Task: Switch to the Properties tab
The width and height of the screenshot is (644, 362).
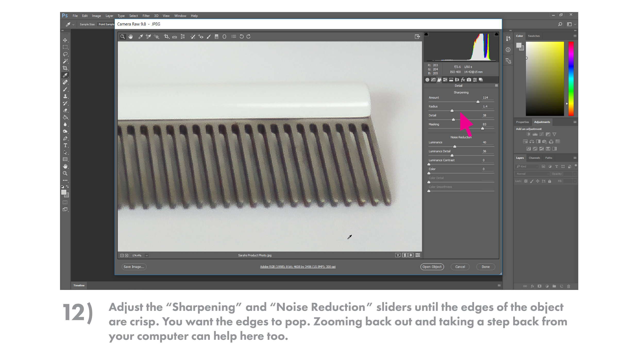Action: 522,122
